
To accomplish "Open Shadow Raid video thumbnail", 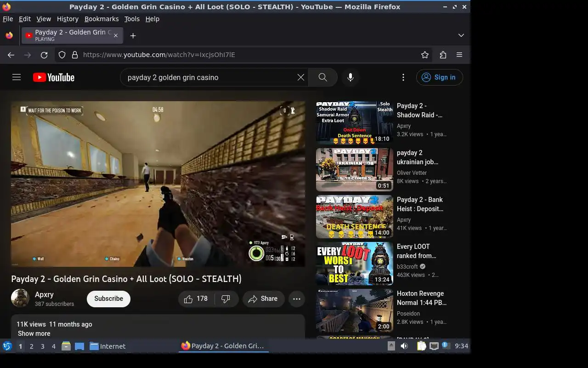I will [355, 123].
